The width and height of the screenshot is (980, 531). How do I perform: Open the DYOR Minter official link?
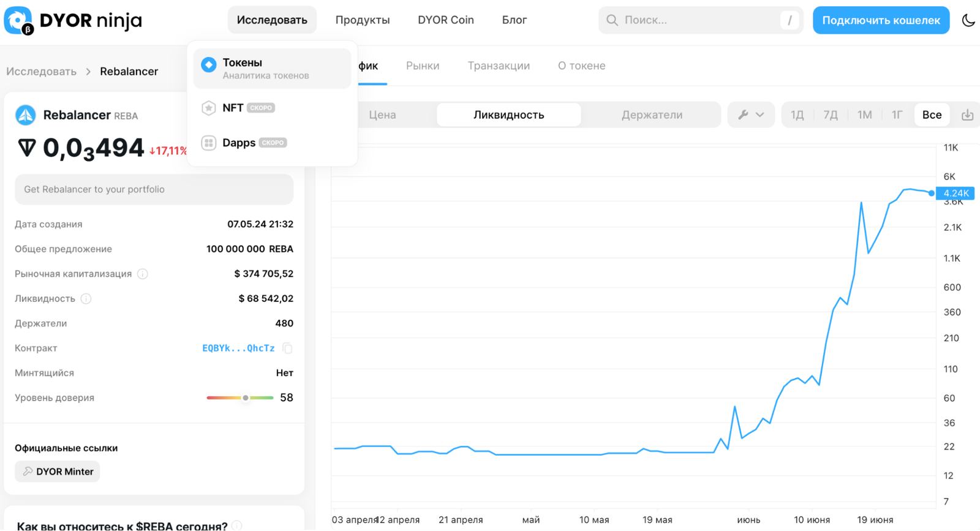58,472
